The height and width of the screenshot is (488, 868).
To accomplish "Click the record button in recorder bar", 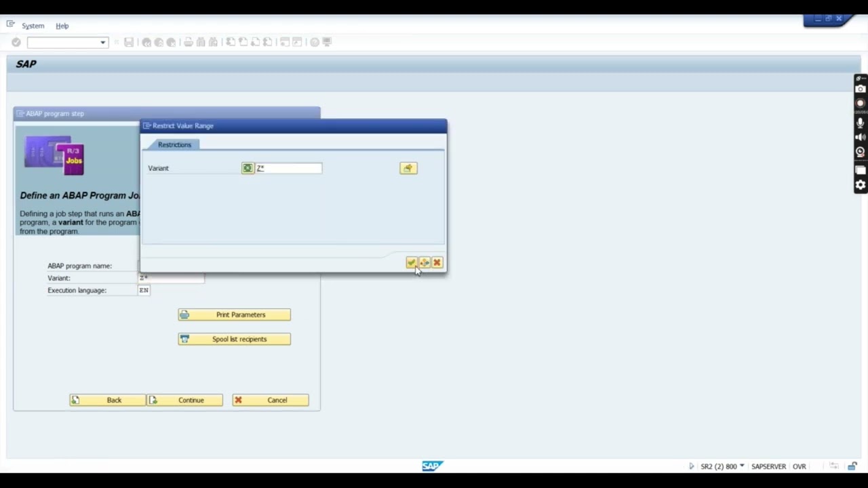I will [x=861, y=103].
